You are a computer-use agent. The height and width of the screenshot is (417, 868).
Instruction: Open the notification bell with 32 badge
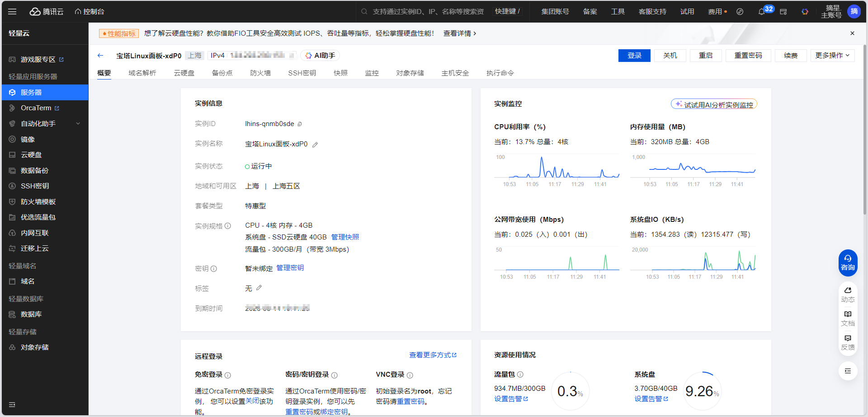762,12
